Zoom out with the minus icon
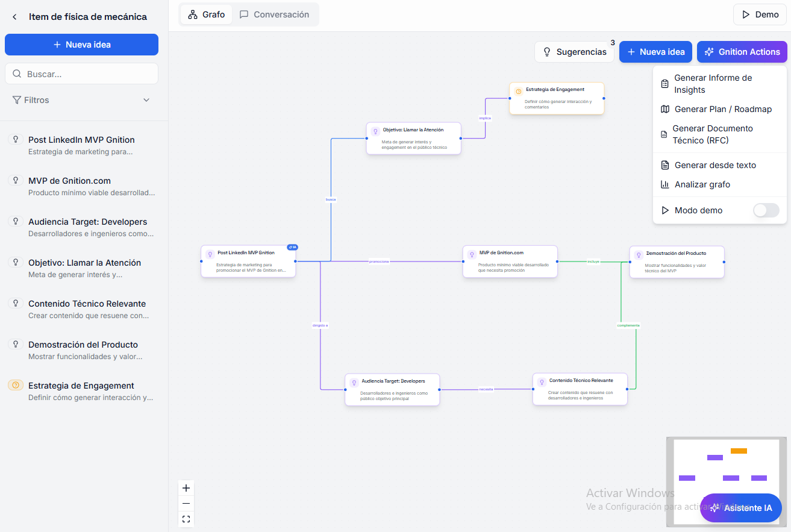The height and width of the screenshot is (532, 791). 186,503
